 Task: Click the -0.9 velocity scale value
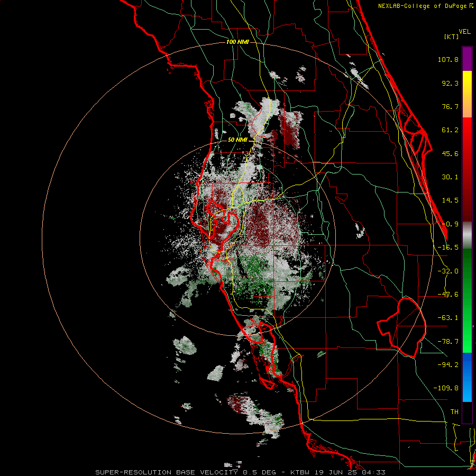click(x=450, y=224)
